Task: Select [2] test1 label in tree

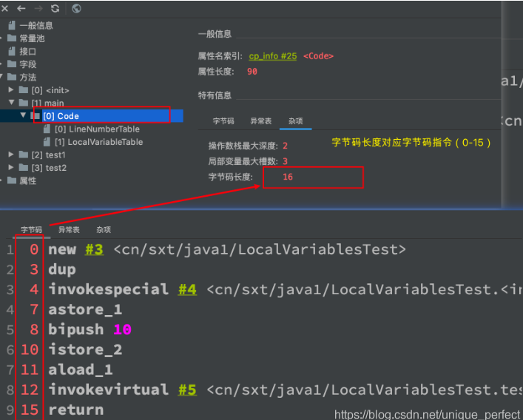Action: click(x=48, y=155)
